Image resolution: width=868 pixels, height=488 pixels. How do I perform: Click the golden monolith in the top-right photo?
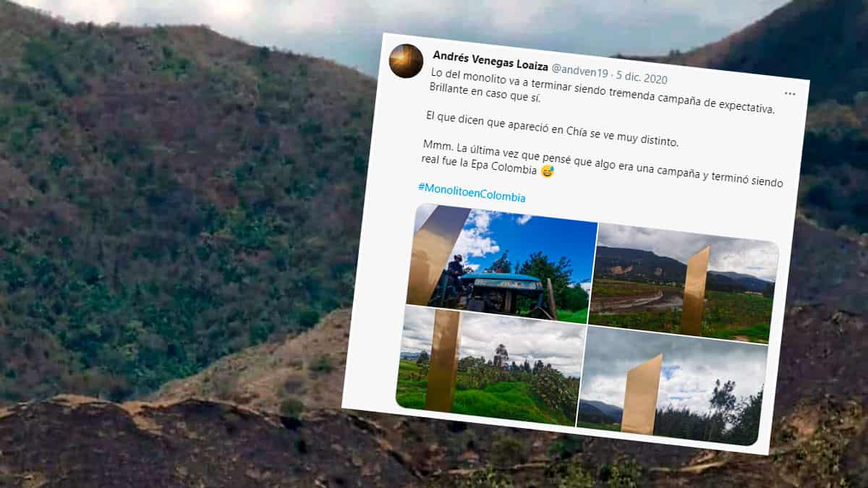point(695,292)
